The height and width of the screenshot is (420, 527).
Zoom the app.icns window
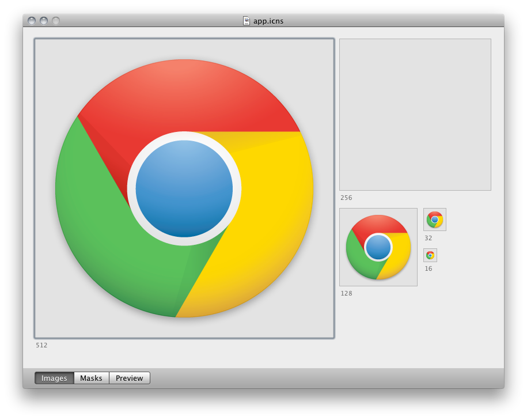coord(56,21)
